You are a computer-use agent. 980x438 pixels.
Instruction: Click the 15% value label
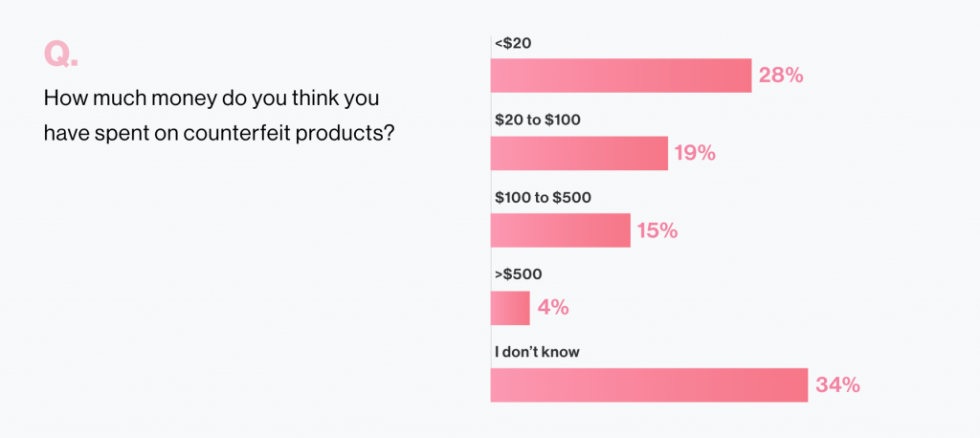point(657,230)
